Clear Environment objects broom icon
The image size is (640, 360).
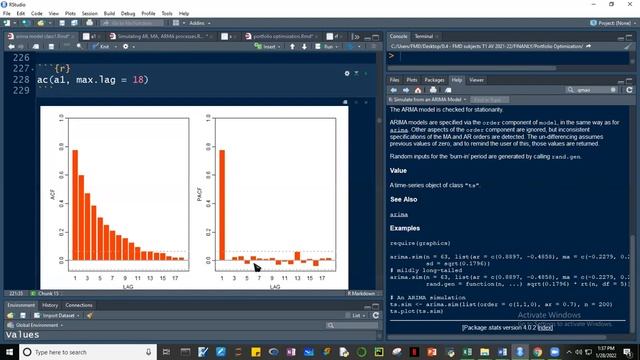[90, 316]
